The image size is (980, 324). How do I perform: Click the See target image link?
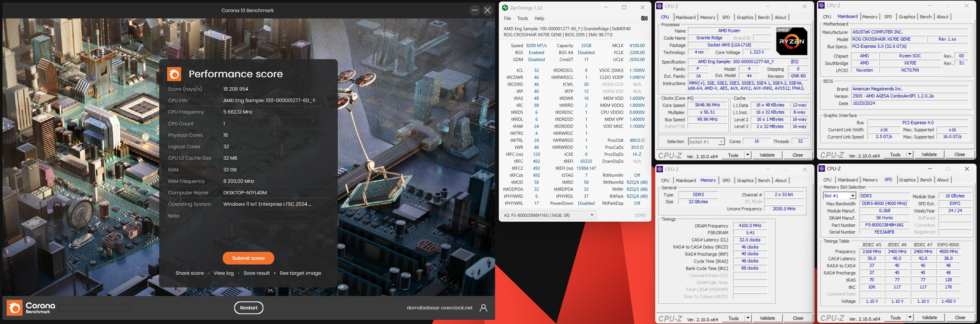click(x=300, y=273)
